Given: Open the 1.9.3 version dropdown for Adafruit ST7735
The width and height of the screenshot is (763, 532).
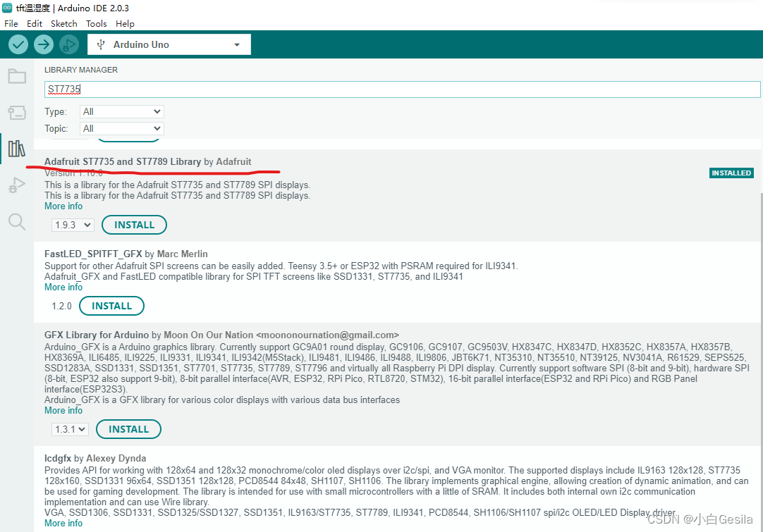Looking at the screenshot, I should point(73,225).
